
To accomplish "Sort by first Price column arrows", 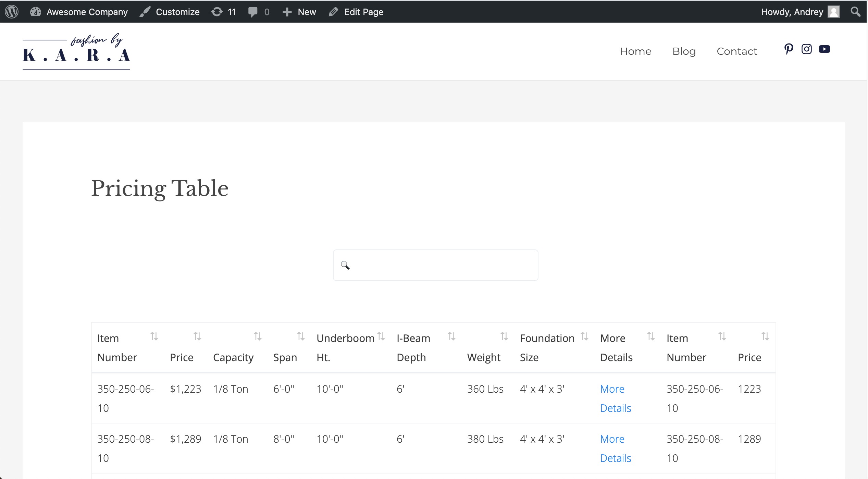I will coord(197,336).
